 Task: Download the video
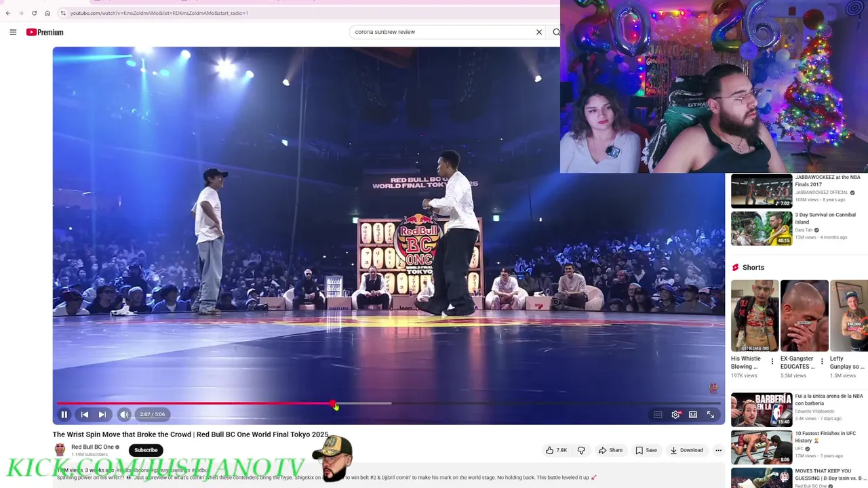[x=686, y=450]
